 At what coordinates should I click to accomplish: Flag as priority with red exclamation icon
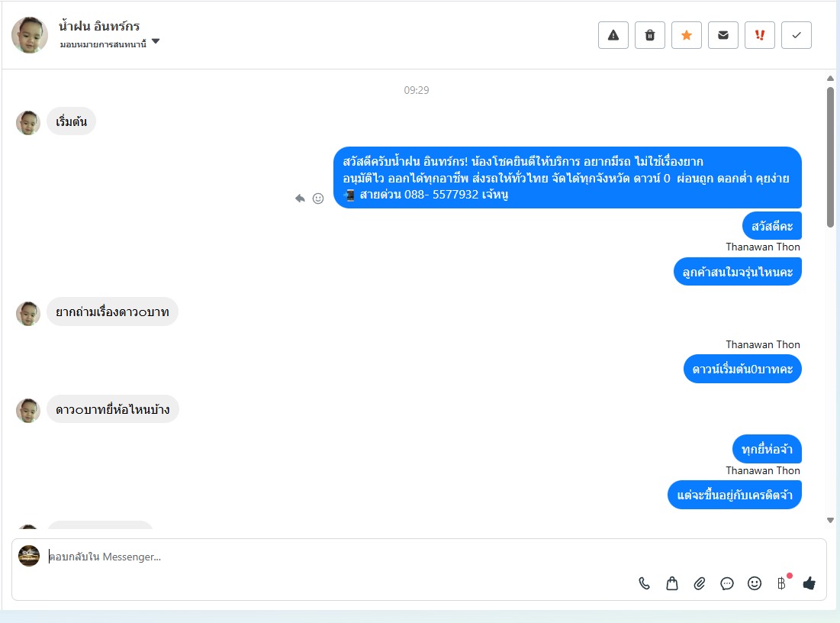(x=759, y=35)
